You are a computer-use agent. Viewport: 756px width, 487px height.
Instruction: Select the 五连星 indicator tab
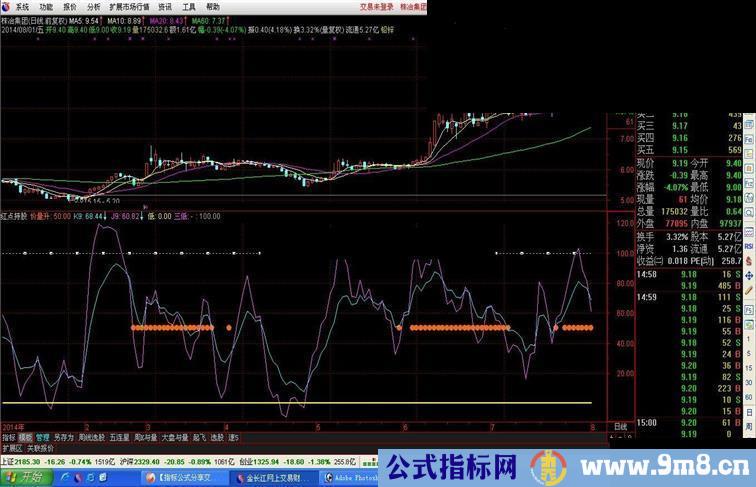119,437
